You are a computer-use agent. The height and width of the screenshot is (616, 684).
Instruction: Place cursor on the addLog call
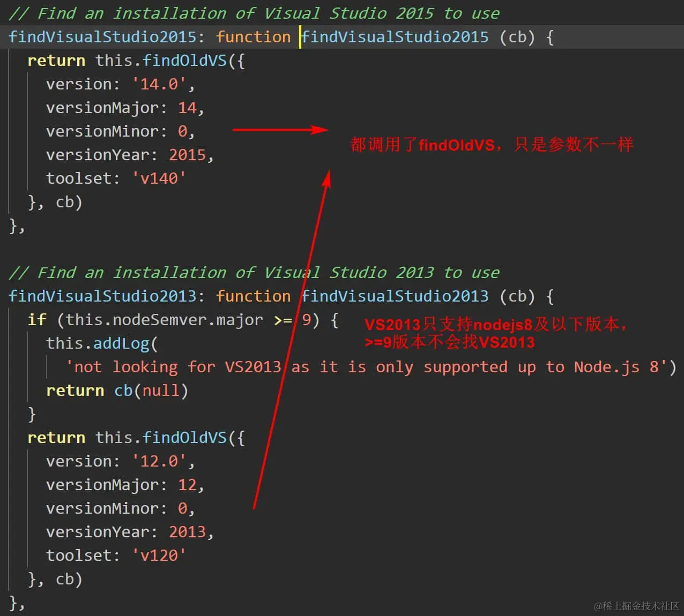pyautogui.click(x=122, y=343)
